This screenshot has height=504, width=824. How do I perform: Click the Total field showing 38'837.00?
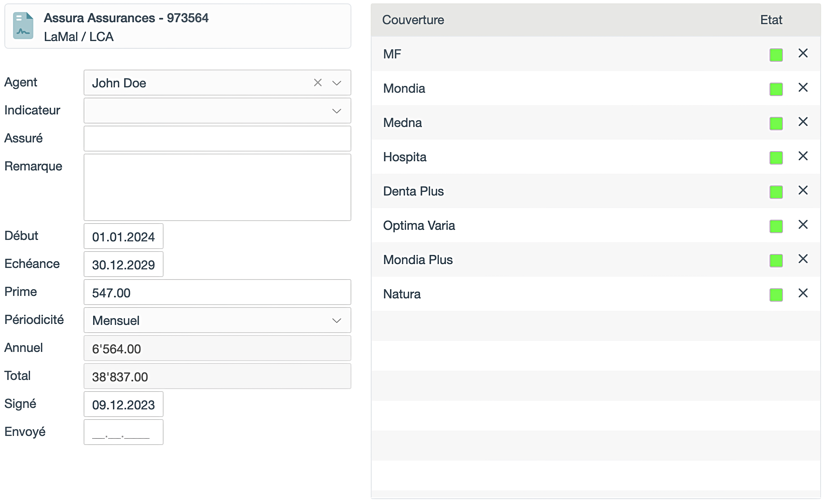pyautogui.click(x=217, y=376)
